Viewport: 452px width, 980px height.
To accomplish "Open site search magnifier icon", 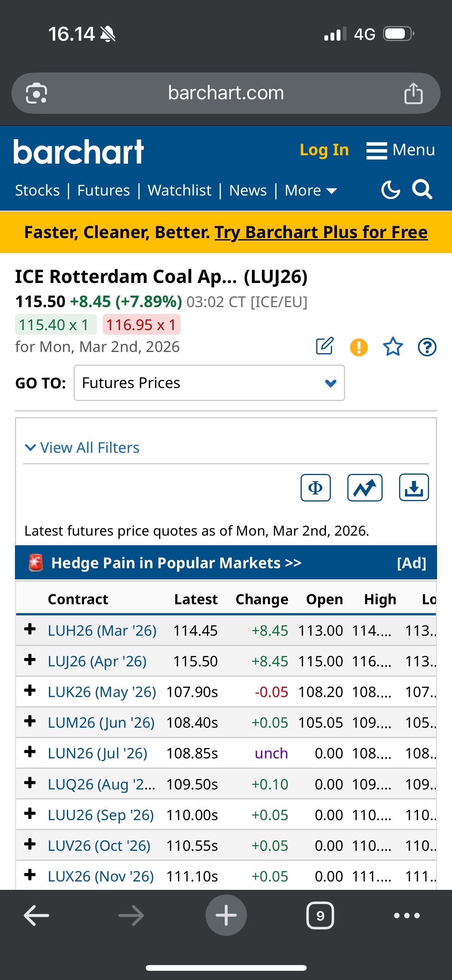I will point(422,189).
